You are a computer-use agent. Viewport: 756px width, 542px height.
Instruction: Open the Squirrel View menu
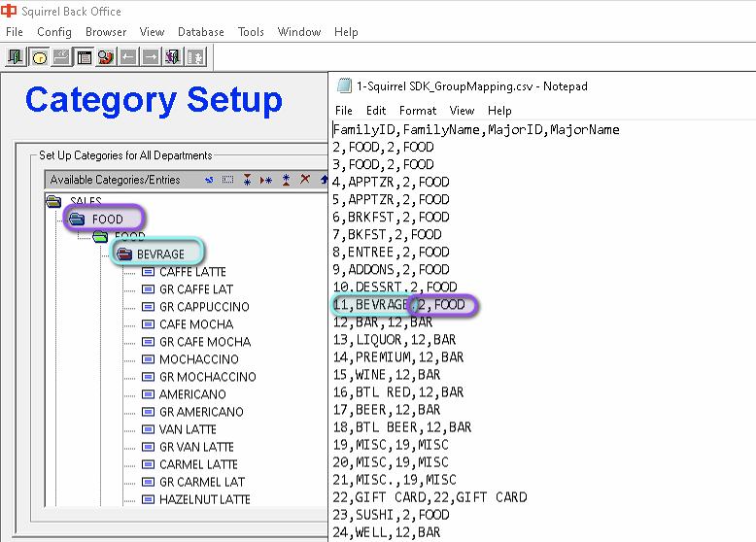point(152,32)
